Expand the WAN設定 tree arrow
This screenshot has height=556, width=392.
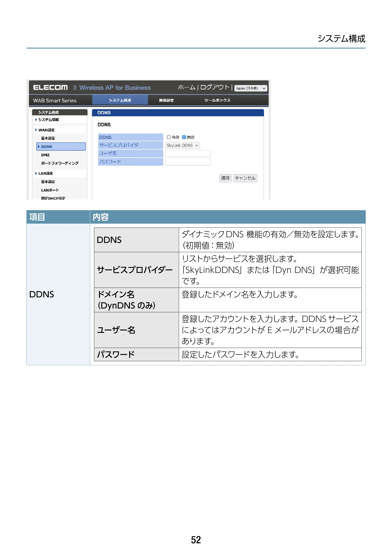tap(36, 130)
